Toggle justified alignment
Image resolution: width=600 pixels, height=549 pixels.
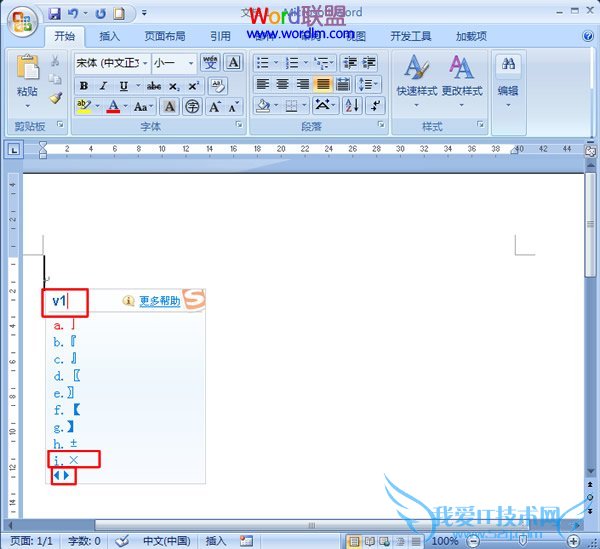(x=323, y=84)
